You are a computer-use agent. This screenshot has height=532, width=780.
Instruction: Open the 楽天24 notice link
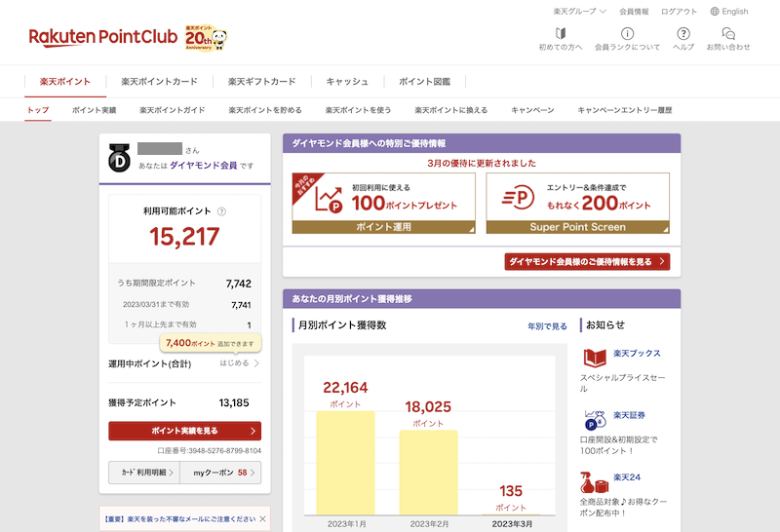point(627,477)
